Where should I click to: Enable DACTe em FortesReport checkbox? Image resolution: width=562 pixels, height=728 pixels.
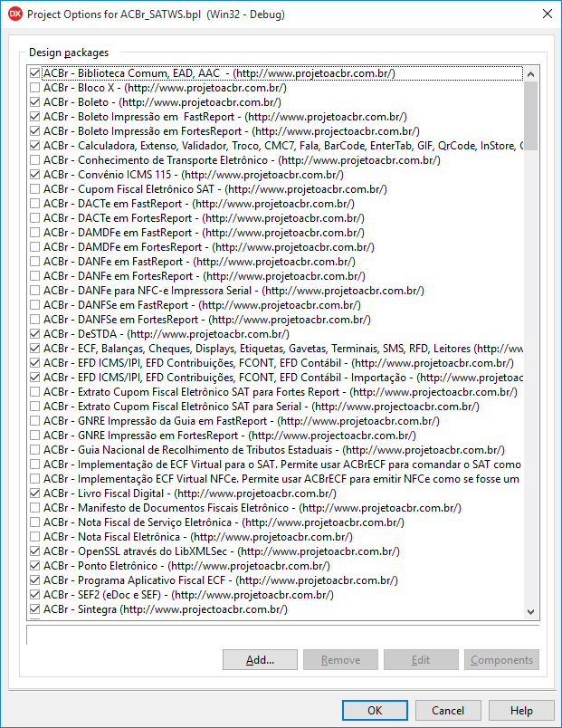coord(34,218)
